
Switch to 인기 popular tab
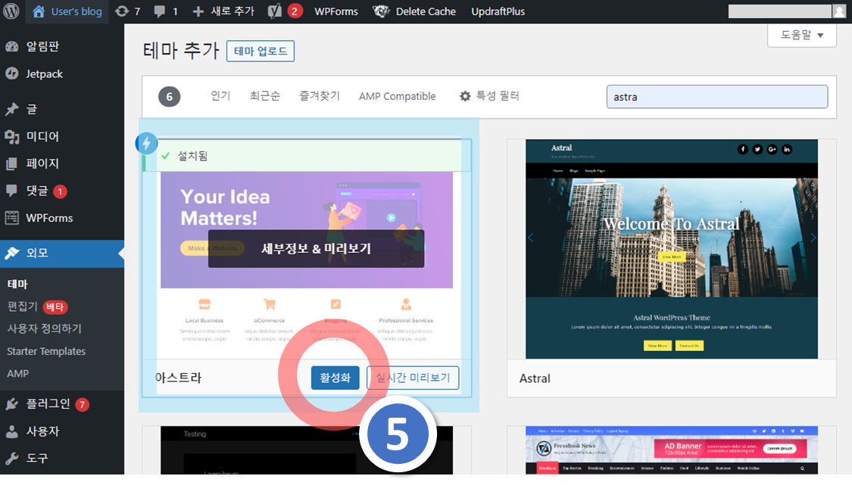pos(220,96)
